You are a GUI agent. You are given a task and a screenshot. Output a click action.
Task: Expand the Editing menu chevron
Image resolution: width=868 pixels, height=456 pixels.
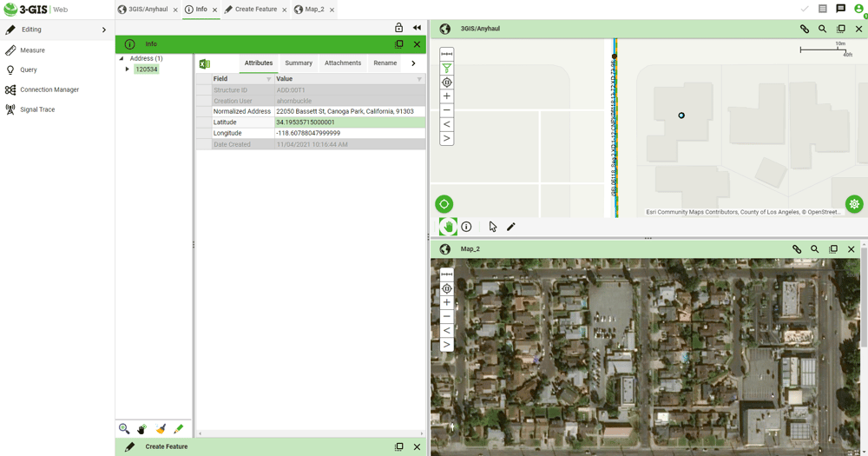tap(104, 30)
